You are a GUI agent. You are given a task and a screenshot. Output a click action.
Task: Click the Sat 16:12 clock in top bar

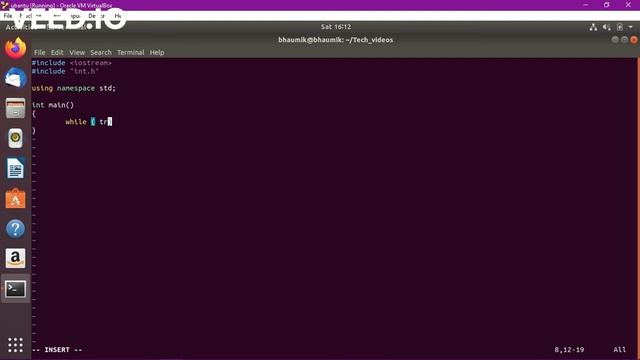pyautogui.click(x=336, y=27)
